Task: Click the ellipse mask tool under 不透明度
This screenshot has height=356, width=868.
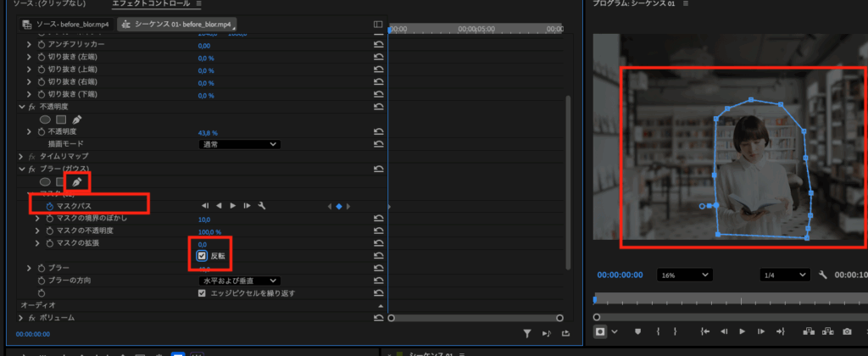Action: [x=45, y=120]
